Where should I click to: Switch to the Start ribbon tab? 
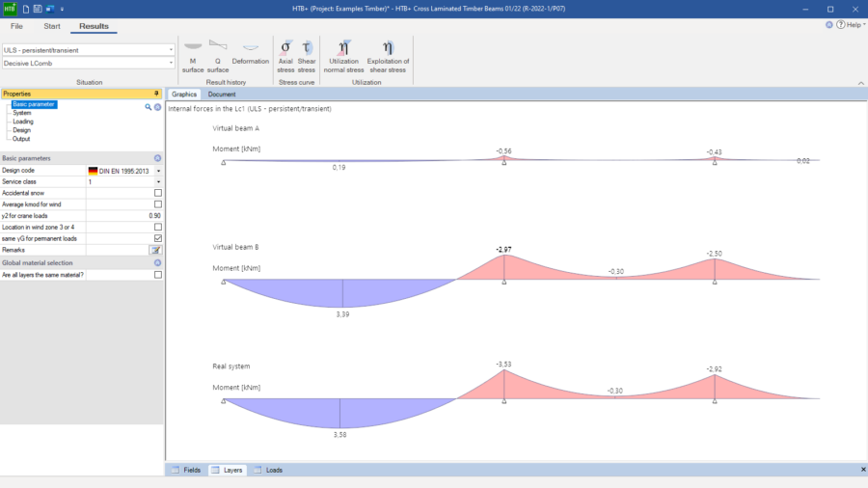tap(52, 26)
